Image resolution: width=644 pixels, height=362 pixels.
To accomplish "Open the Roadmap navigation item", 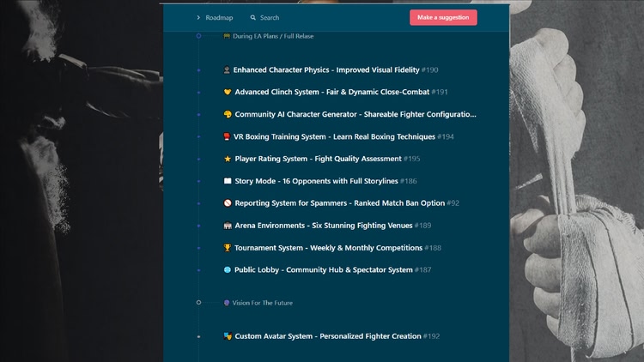I will tap(219, 17).
